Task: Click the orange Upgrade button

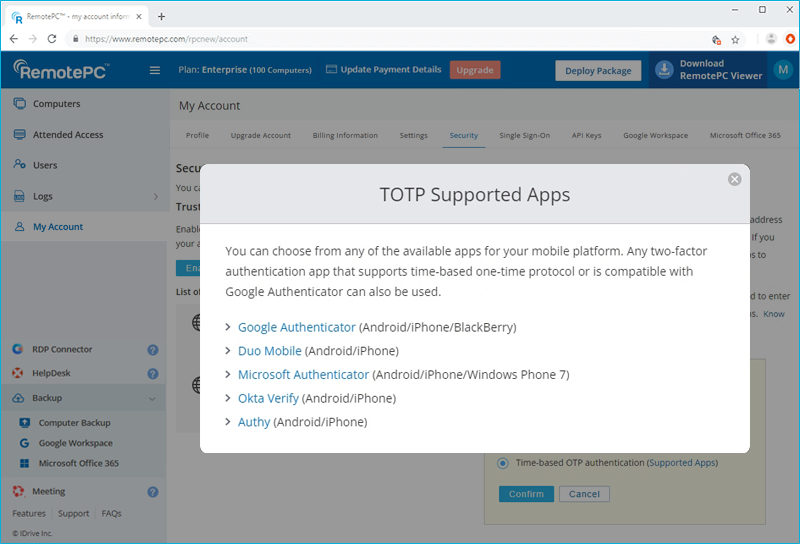Action: pos(475,70)
